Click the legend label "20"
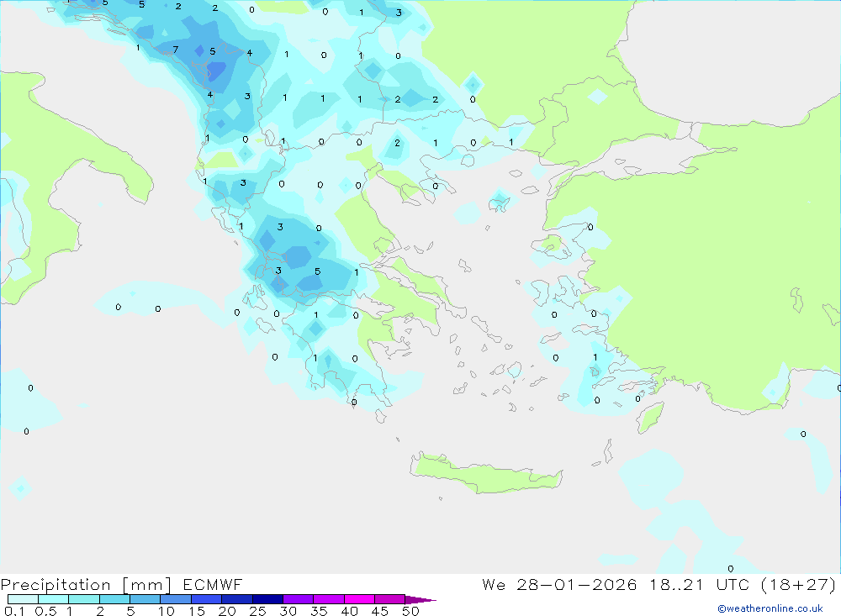841x616 pixels. (x=227, y=611)
